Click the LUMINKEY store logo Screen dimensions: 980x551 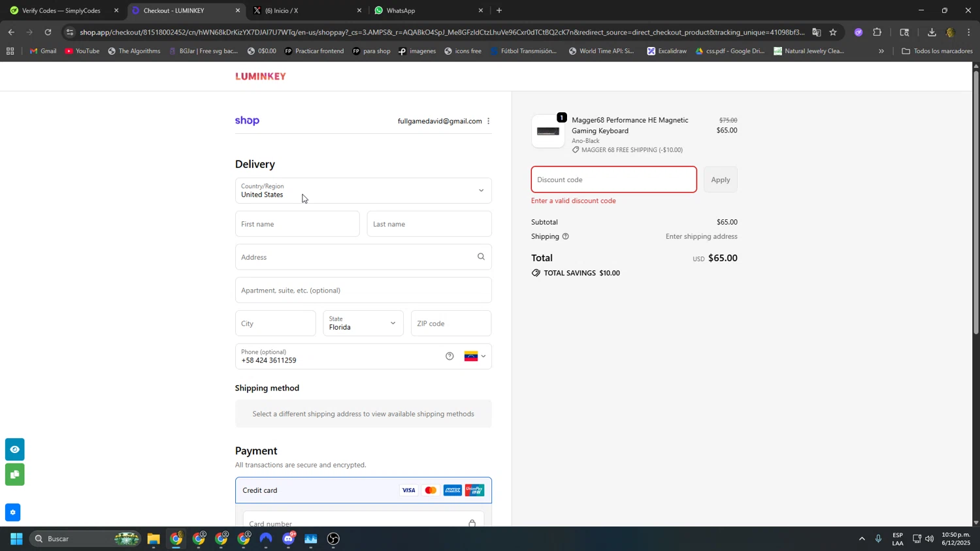[261, 76]
